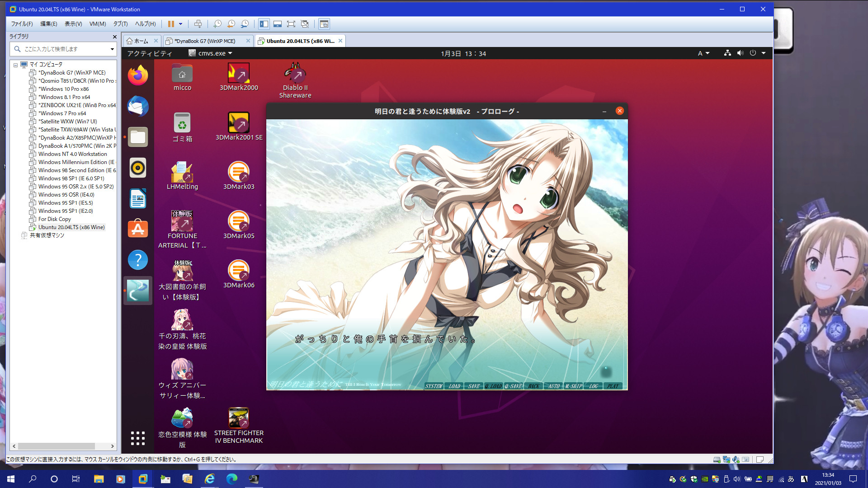The image size is (868, 488).
Task: Open the ファイル(F) menu
Action: coord(22,24)
